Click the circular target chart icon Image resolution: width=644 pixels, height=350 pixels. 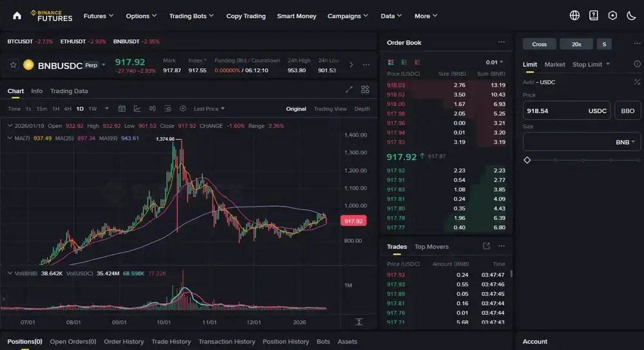pyautogui.click(x=183, y=108)
